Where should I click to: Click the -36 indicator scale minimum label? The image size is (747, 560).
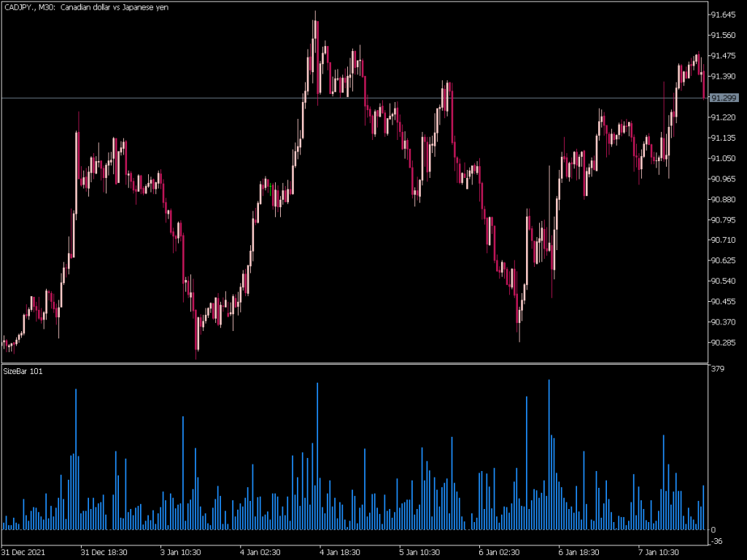tap(717, 541)
